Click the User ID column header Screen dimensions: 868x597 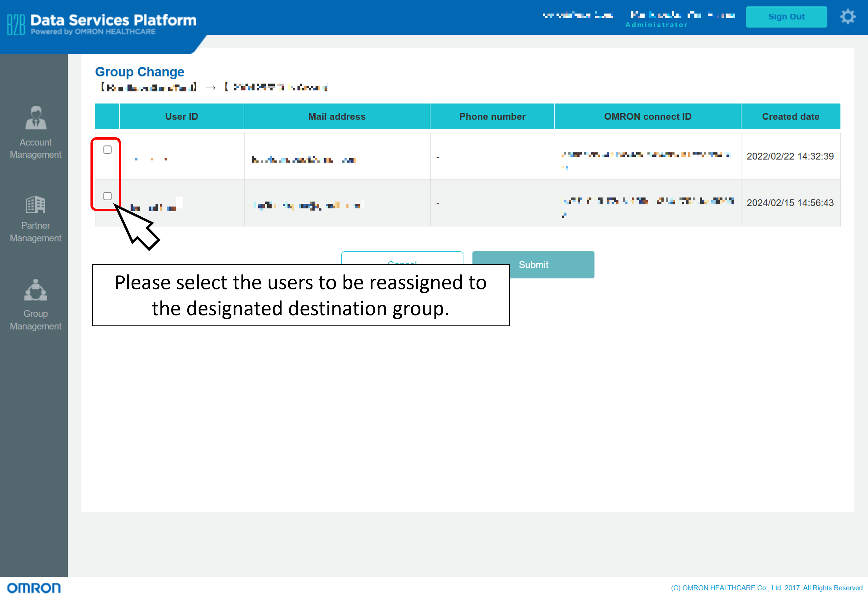[x=181, y=116]
